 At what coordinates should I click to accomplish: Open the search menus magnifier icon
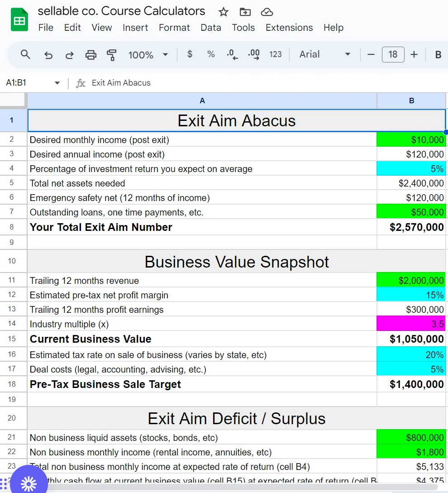pyautogui.click(x=25, y=54)
